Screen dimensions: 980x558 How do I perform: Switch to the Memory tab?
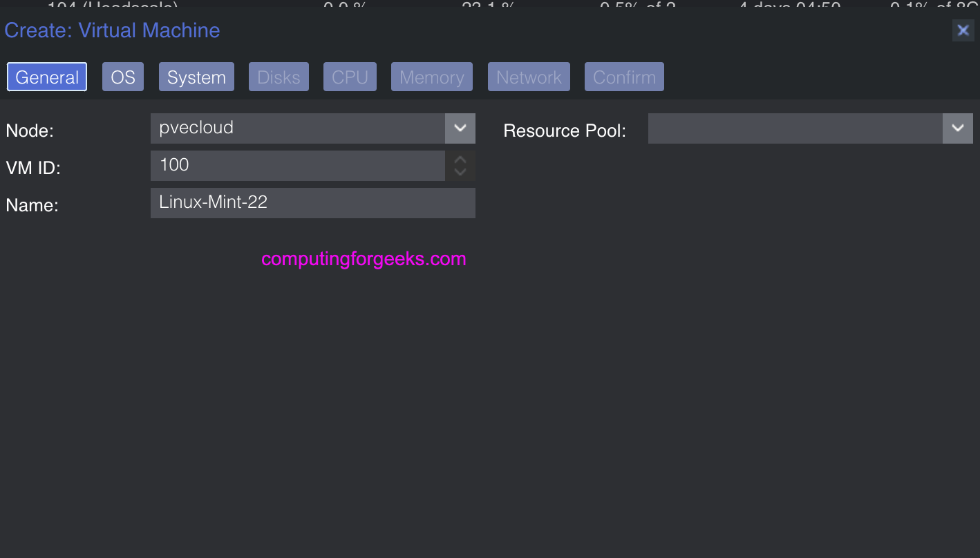(x=432, y=77)
